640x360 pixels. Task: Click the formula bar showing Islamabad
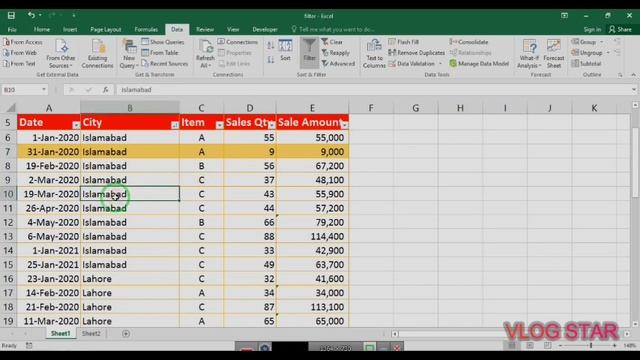tap(373, 89)
